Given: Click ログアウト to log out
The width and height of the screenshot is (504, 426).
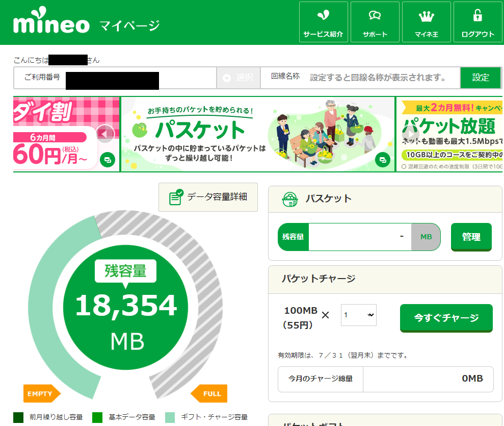Looking at the screenshot, I should [478, 22].
